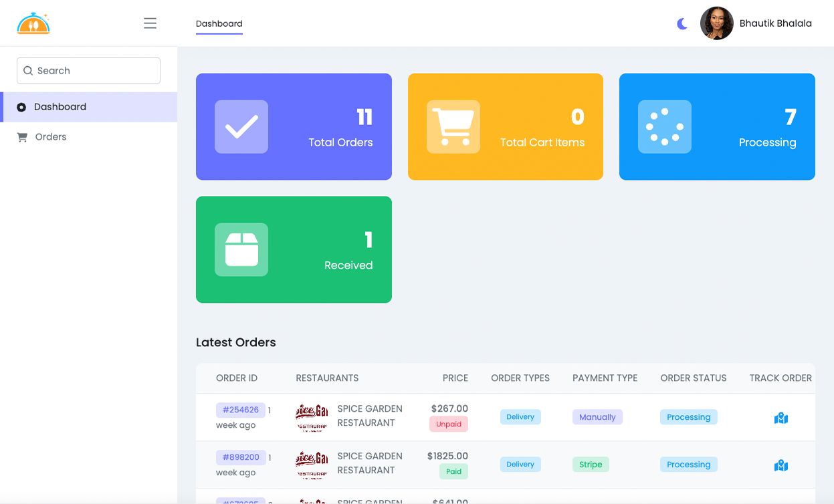Click the Orders cart icon in sidebar
The width and height of the screenshot is (834, 504).
pyautogui.click(x=22, y=137)
